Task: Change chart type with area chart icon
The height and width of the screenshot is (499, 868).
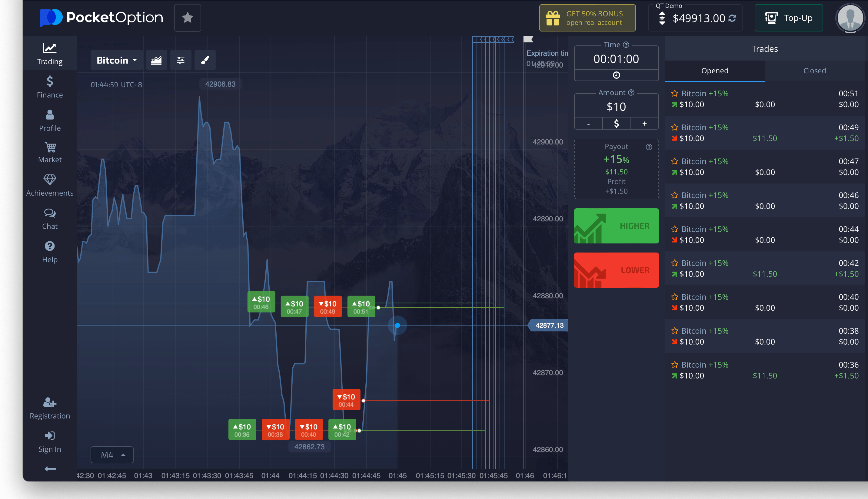Action: (x=156, y=60)
